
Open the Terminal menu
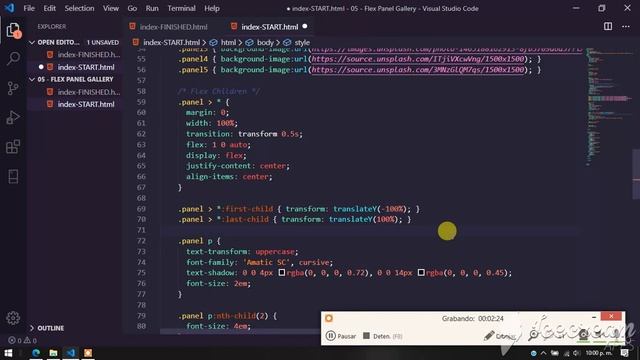point(181,8)
